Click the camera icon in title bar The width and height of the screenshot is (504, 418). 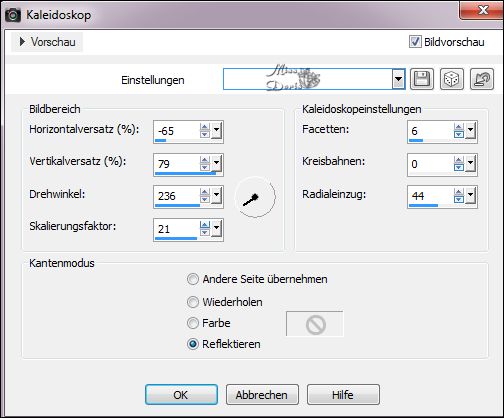tap(12, 15)
